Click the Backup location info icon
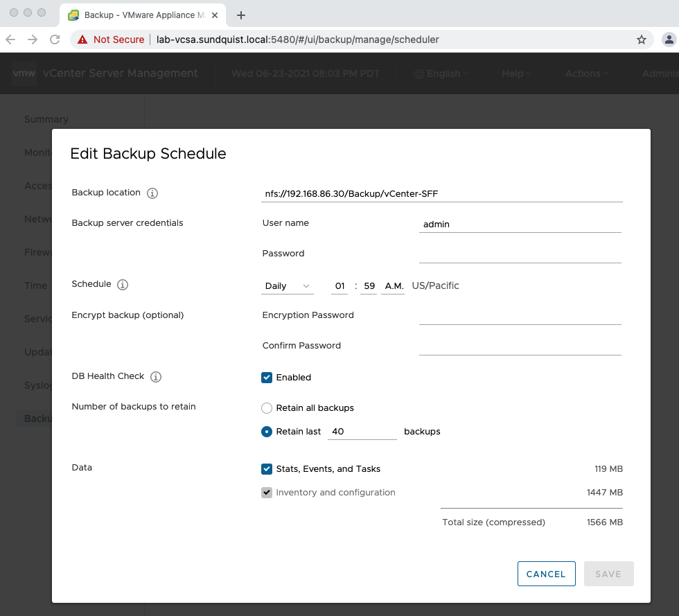Image resolution: width=679 pixels, height=616 pixels. [152, 193]
